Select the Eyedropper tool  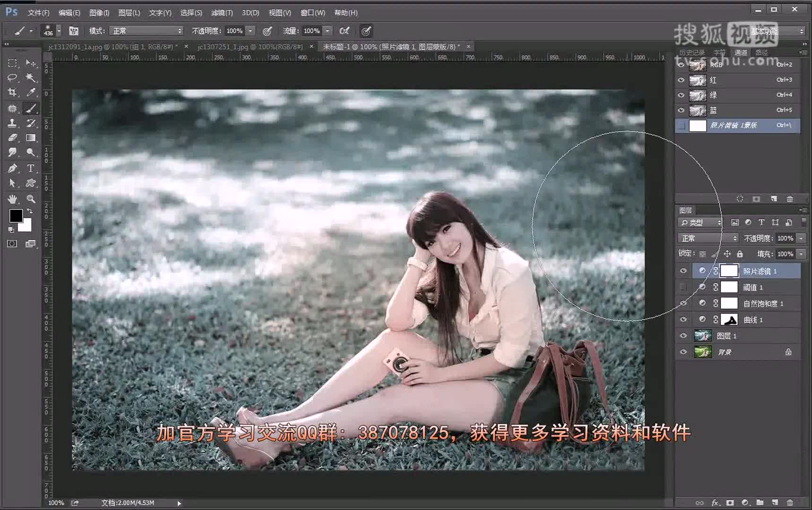pos(31,93)
